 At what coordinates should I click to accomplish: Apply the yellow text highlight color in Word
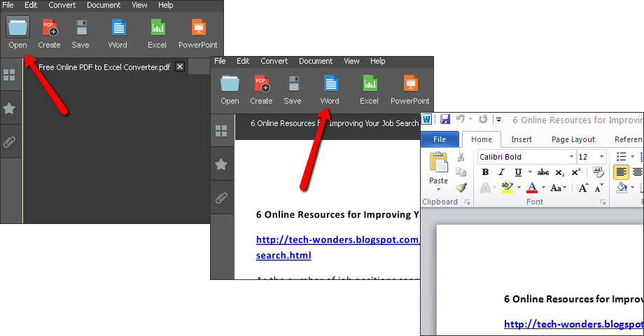tap(507, 188)
